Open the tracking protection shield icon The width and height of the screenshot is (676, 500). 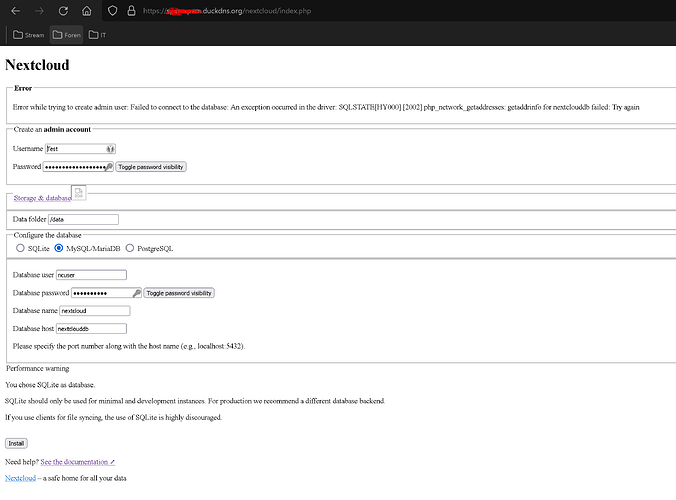point(113,11)
